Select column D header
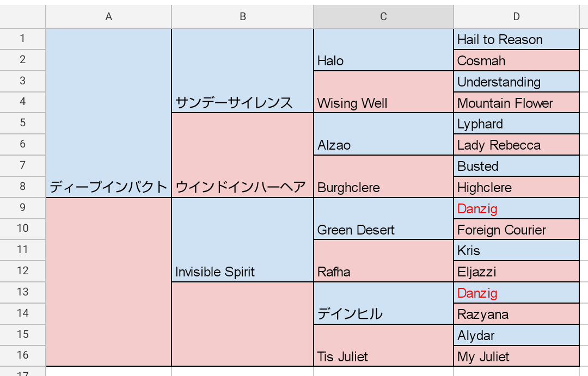This screenshot has width=588, height=376. 516,17
